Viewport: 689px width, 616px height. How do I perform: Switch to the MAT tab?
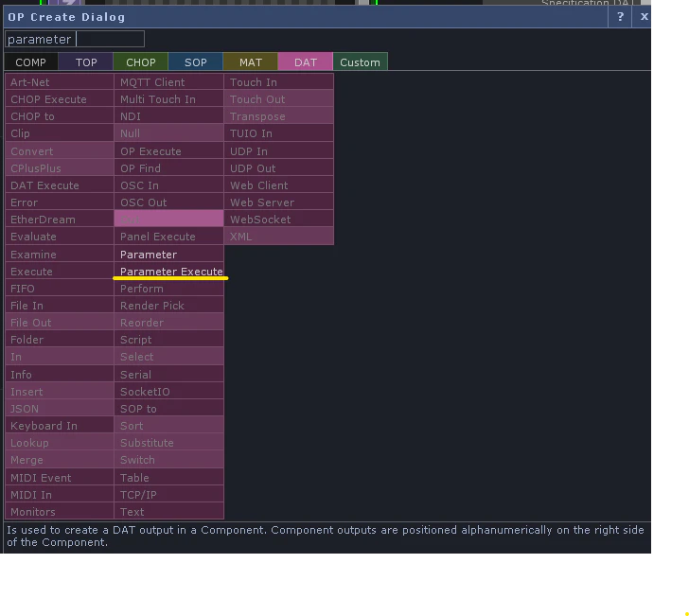[x=251, y=62]
